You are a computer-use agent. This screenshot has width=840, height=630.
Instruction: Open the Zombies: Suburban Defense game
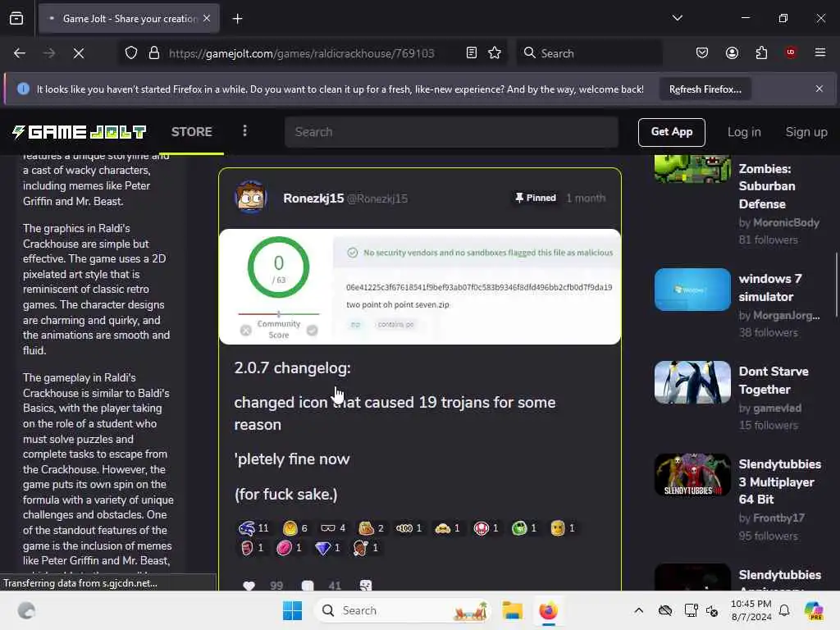767,186
